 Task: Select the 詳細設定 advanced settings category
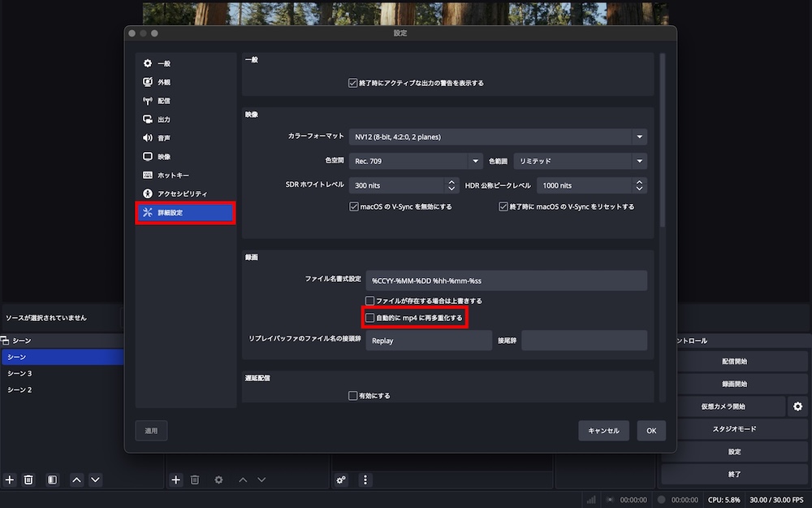pyautogui.click(x=185, y=212)
